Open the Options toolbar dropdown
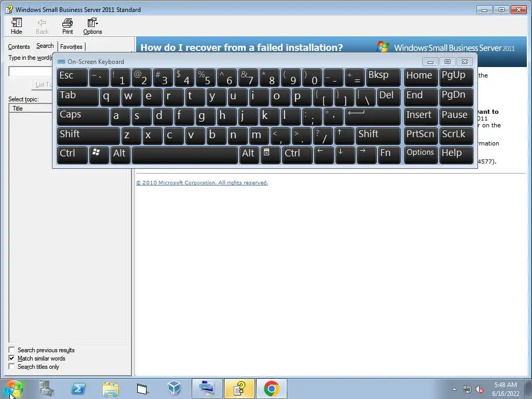532x399 pixels. coord(92,26)
